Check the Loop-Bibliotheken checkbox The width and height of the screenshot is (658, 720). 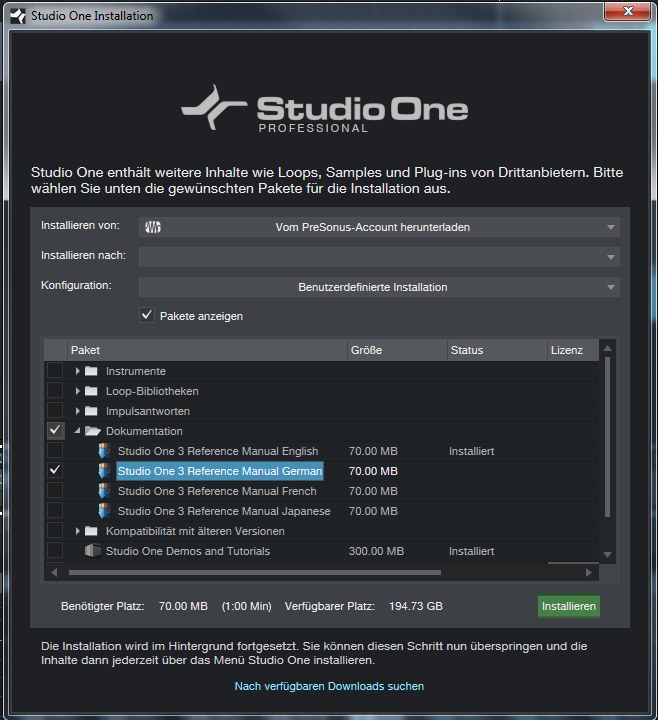[x=55, y=390]
